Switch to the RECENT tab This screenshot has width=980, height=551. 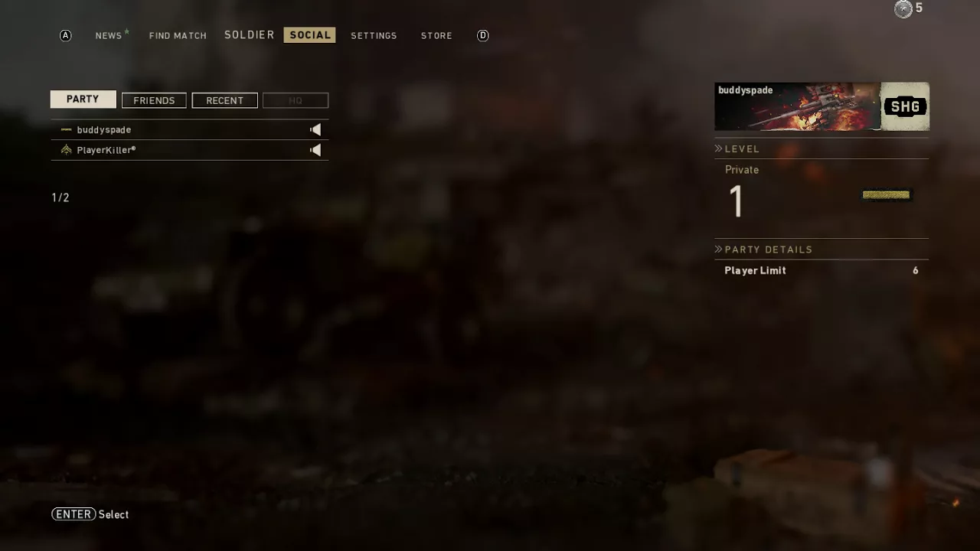224,100
